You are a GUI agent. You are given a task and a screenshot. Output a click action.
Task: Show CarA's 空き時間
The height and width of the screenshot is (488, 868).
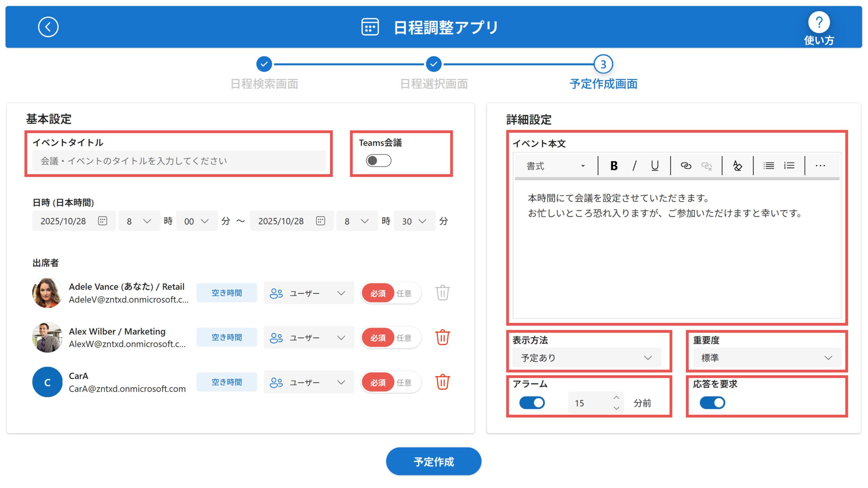tap(226, 382)
